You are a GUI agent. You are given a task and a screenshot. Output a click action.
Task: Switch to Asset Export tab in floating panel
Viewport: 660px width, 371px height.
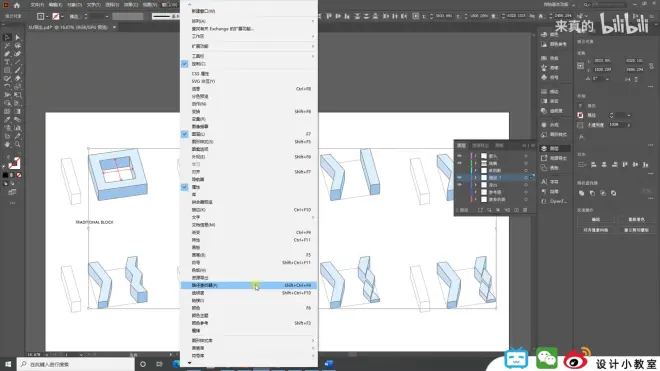(480, 145)
